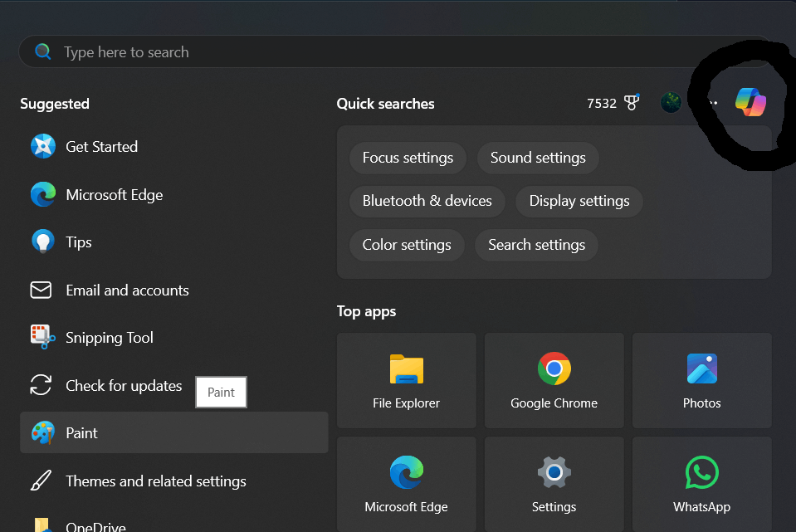Select the Sound settings quick search
This screenshot has height=532, width=796.
click(538, 158)
